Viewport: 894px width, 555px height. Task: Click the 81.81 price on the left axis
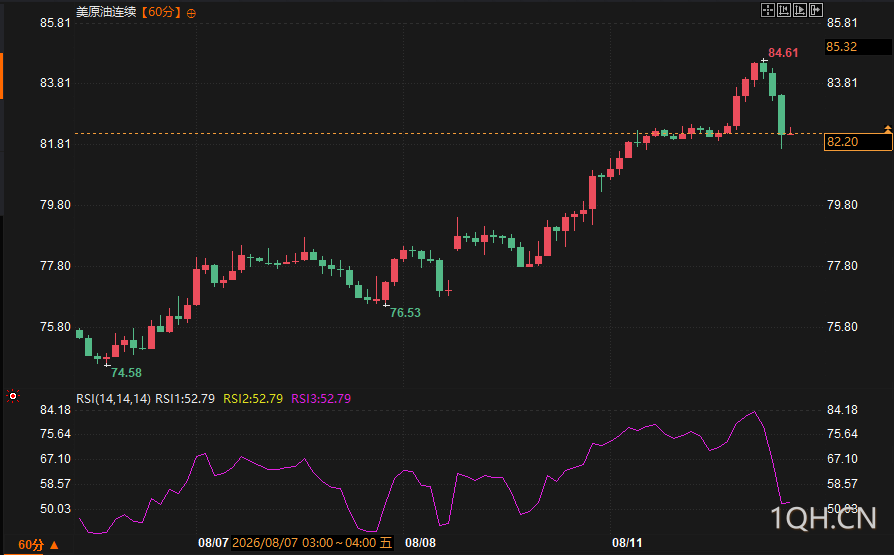point(55,144)
